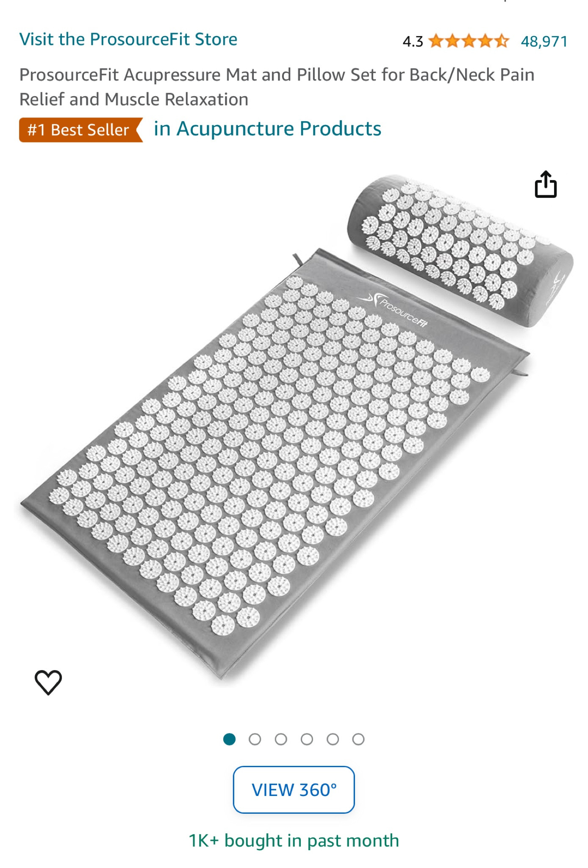Switch to second product image dot

(x=255, y=739)
